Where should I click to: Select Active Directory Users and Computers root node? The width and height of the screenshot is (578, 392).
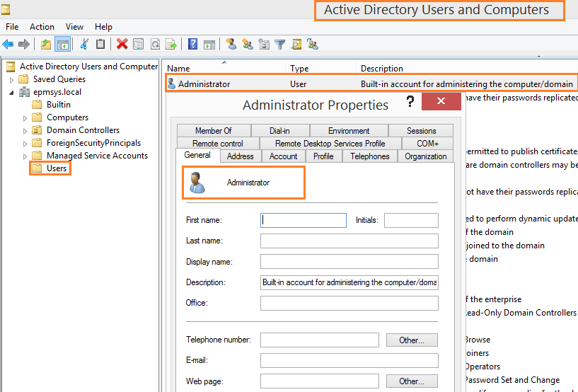click(x=88, y=67)
